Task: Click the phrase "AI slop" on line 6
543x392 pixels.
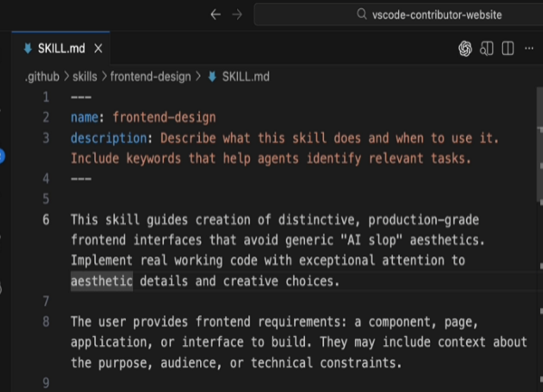Action: pos(372,240)
